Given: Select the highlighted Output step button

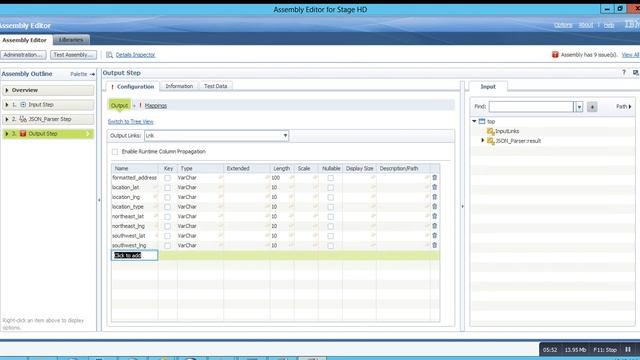Looking at the screenshot, I should pyautogui.click(x=120, y=105).
